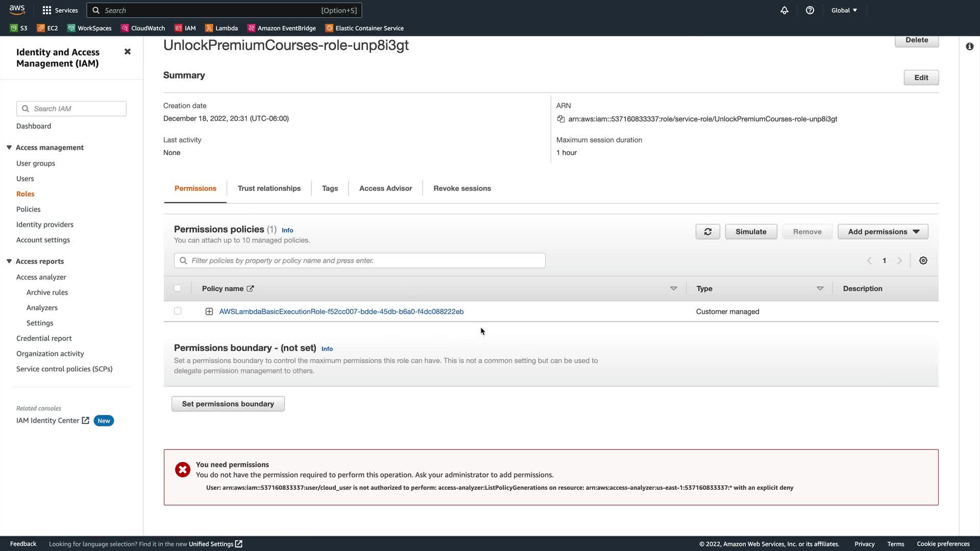Close the IAM navigation panel
980x551 pixels.
pyautogui.click(x=128, y=52)
